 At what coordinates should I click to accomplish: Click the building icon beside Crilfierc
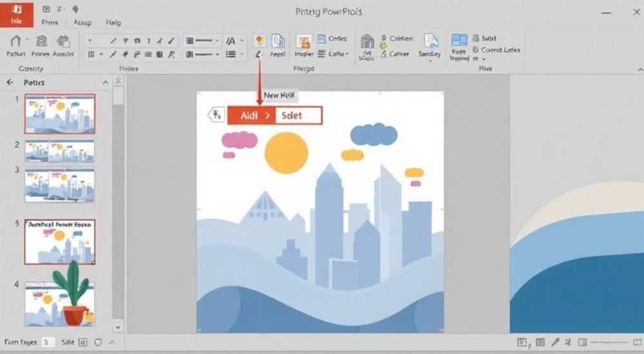[x=367, y=41]
